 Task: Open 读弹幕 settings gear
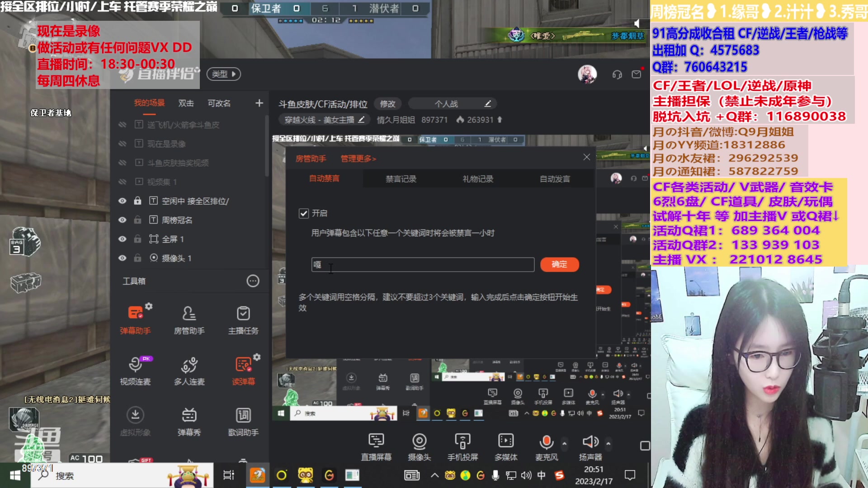[257, 357]
